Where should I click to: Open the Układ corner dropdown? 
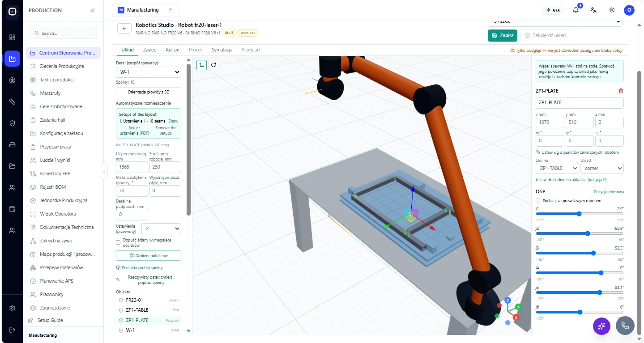click(602, 168)
